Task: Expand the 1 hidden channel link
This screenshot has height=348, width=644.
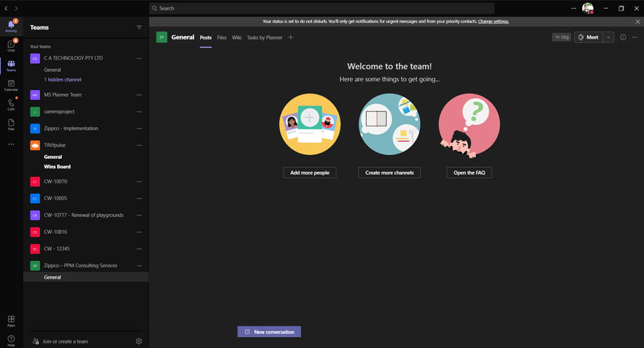Action: coord(62,80)
